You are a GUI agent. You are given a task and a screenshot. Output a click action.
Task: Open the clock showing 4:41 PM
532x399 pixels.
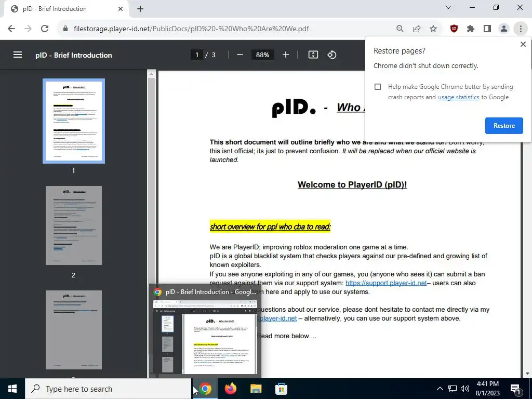487,389
